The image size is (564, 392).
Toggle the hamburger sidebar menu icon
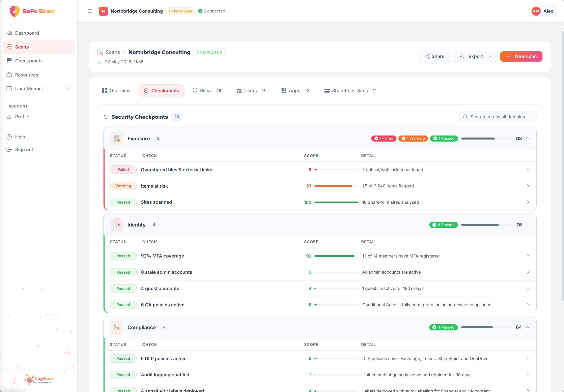point(90,11)
